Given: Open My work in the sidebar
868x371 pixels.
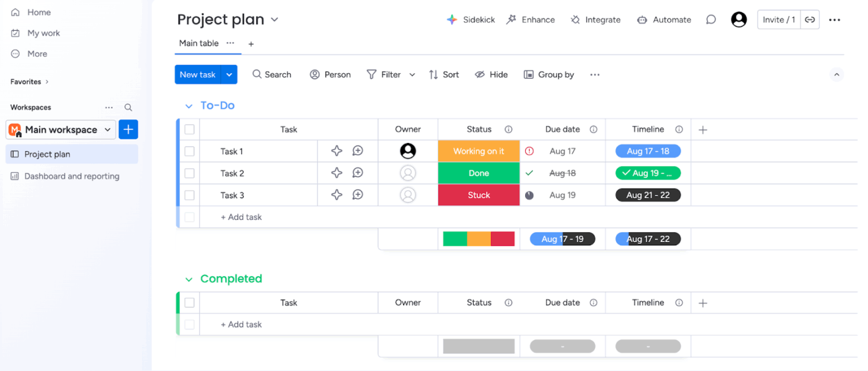Looking at the screenshot, I should pos(35,33).
